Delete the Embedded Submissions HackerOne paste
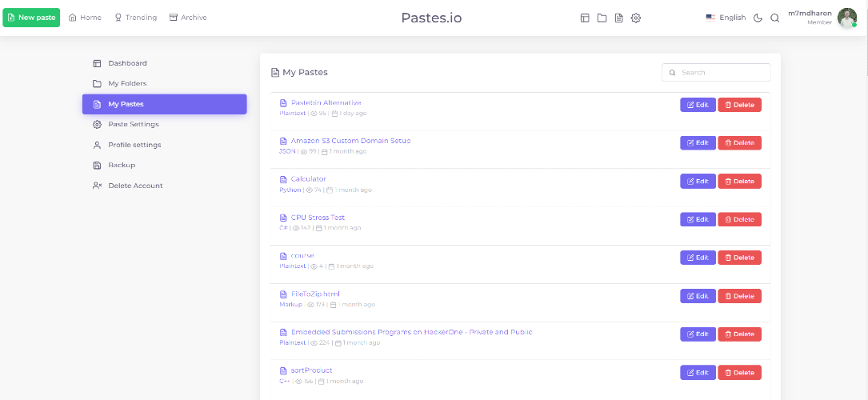Screen dimensions: 868x400 739,334
